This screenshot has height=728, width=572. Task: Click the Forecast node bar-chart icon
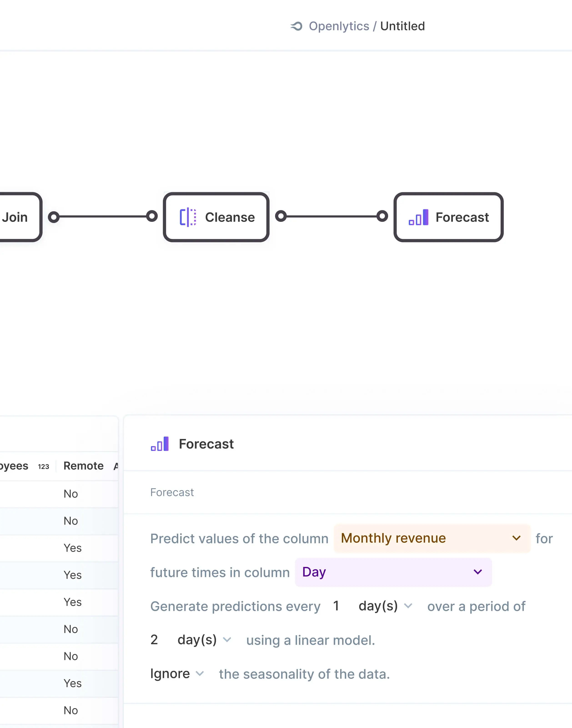(418, 217)
